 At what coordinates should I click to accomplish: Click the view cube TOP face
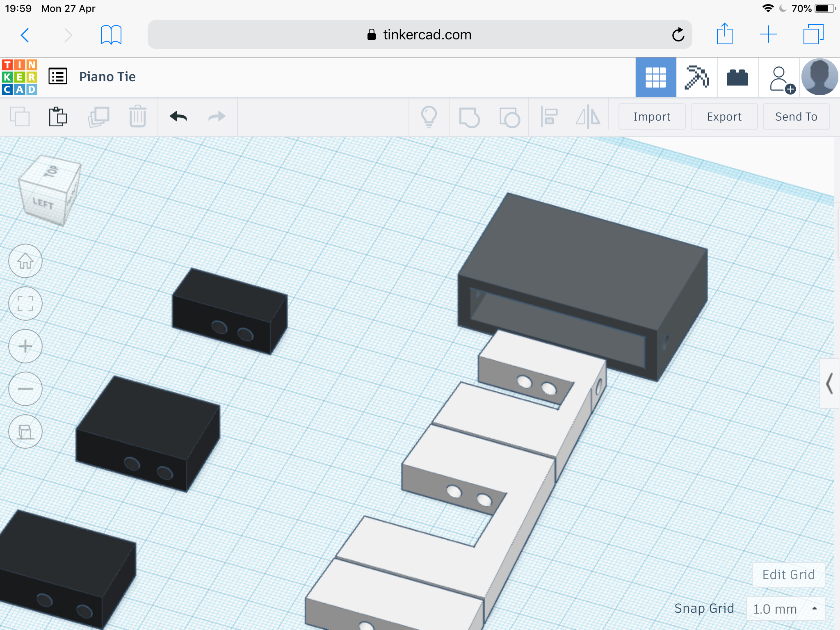52,171
